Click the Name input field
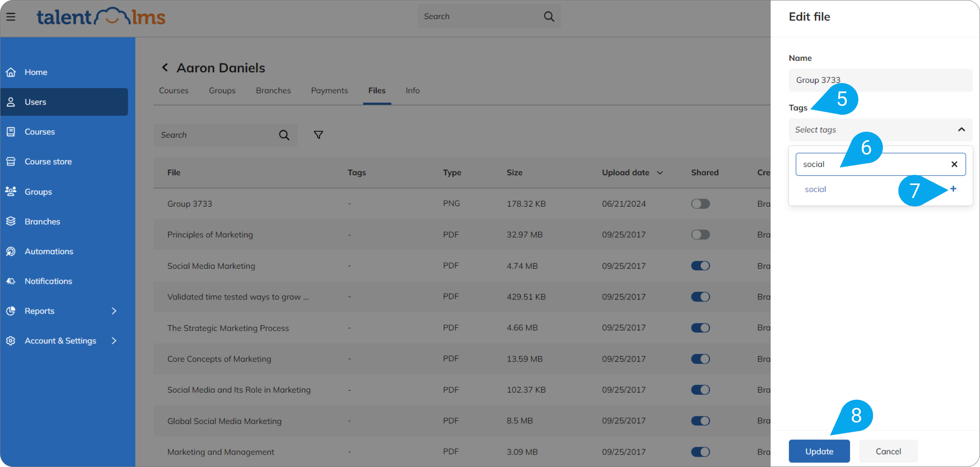This screenshot has height=467, width=980. [x=880, y=80]
